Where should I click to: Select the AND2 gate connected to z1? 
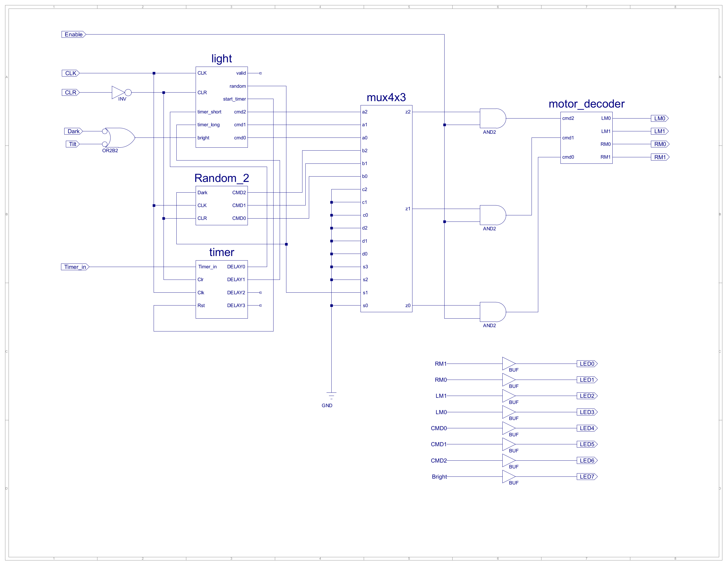(492, 215)
